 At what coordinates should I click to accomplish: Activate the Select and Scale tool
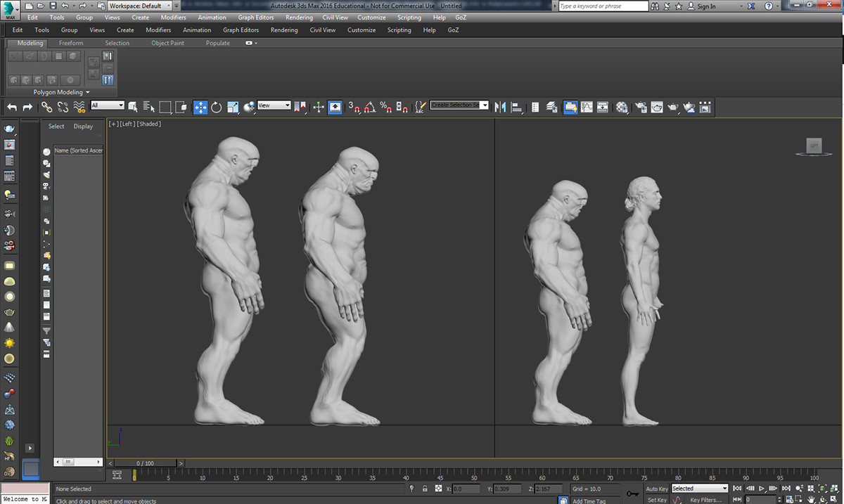pyautogui.click(x=234, y=107)
